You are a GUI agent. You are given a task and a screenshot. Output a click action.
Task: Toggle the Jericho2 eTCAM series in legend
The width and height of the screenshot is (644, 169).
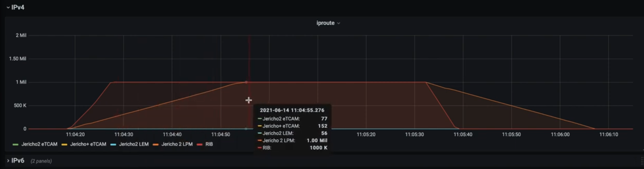click(x=39, y=144)
